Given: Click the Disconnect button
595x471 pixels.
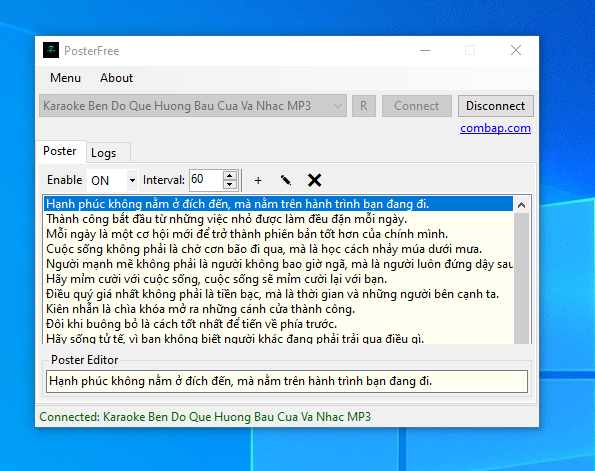Looking at the screenshot, I should point(496,106).
